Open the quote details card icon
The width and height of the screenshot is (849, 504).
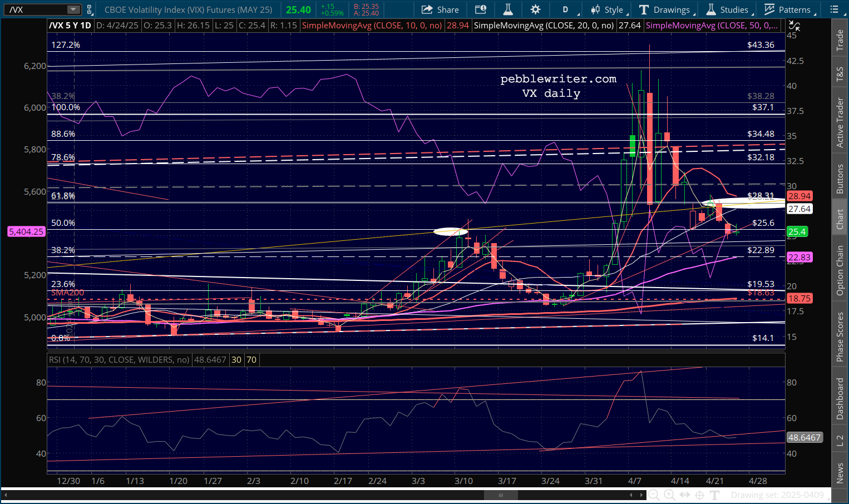(x=480, y=9)
